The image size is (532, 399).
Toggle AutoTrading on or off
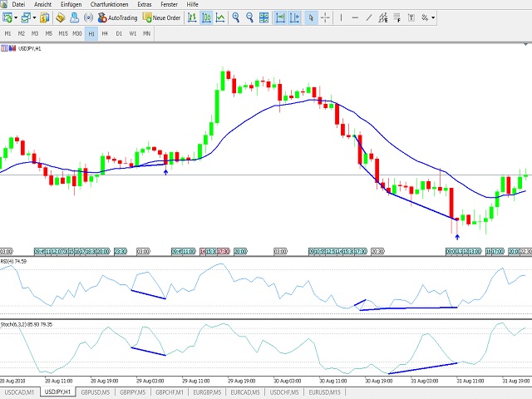[118, 17]
